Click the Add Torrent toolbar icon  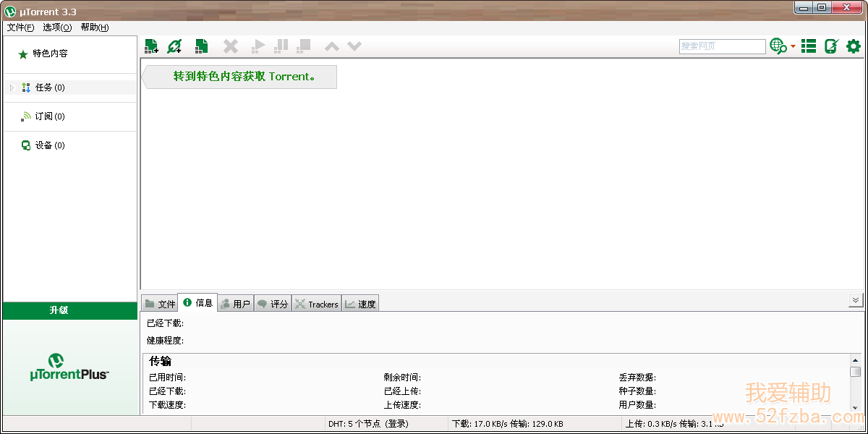pyautogui.click(x=151, y=46)
